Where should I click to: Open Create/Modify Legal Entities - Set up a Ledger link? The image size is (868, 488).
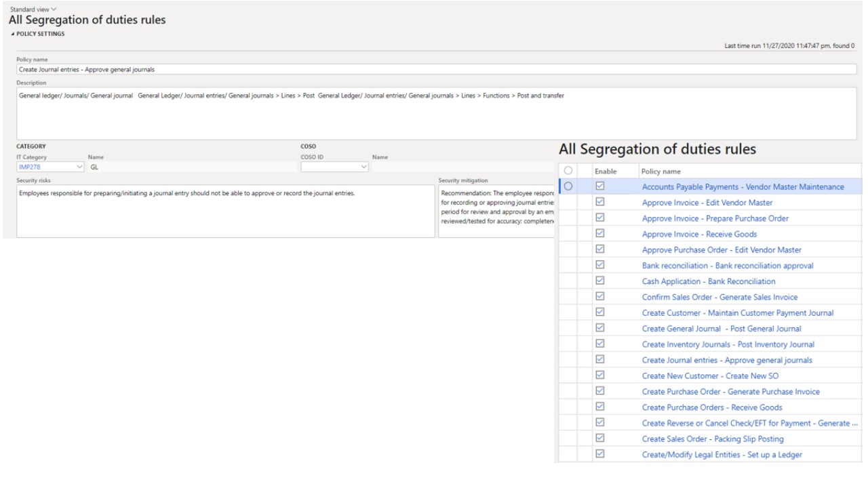point(722,454)
